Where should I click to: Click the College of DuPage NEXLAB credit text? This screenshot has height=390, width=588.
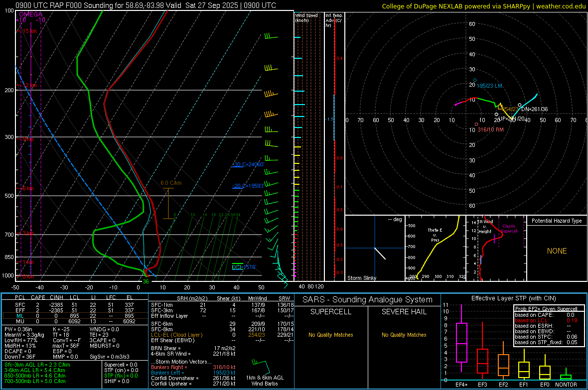(x=483, y=6)
